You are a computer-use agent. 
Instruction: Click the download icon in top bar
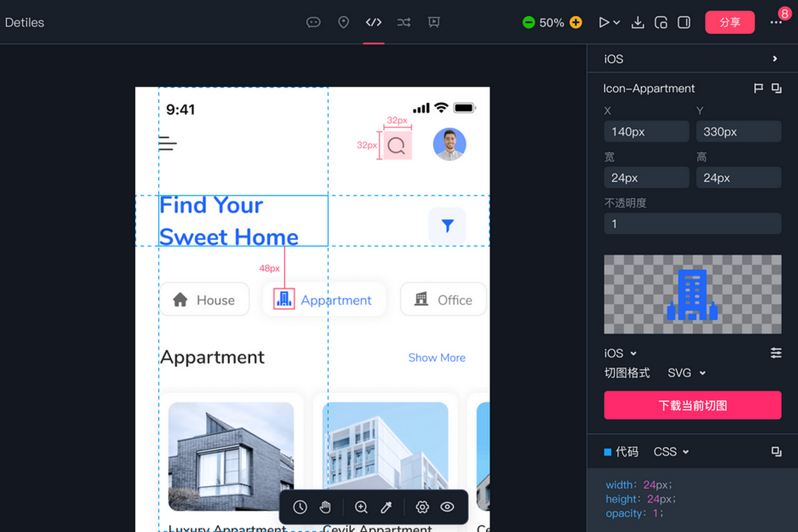(x=638, y=23)
